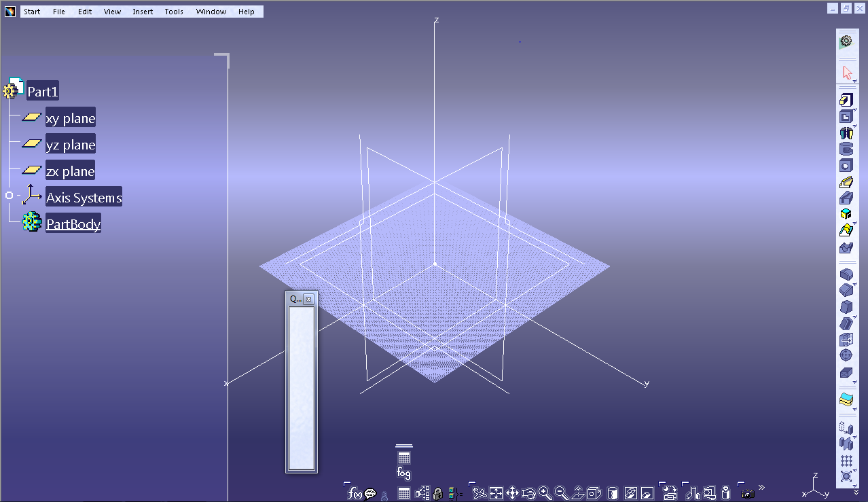Image resolution: width=868 pixels, height=502 pixels.
Task: Select the Rotate view tool
Action: [x=530, y=492]
